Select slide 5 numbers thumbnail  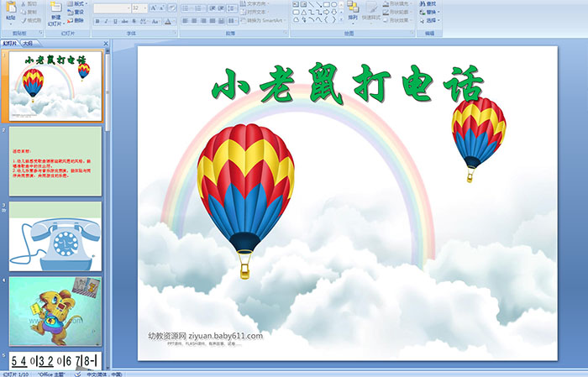pyautogui.click(x=55, y=361)
